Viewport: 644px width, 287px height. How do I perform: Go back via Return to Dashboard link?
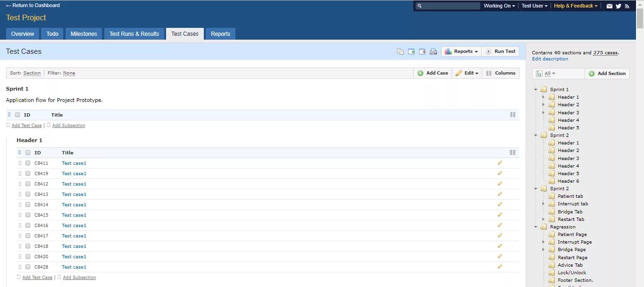tap(33, 6)
